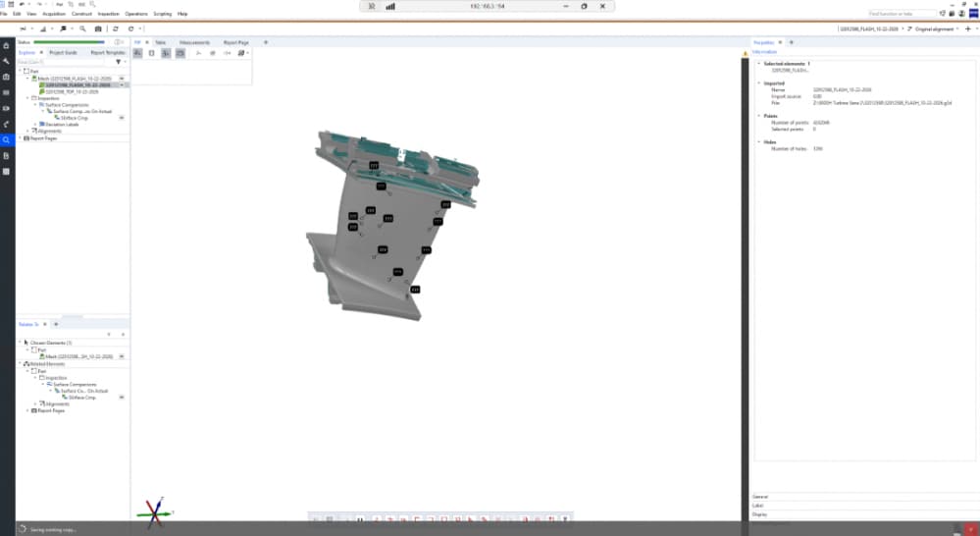Click the refresh arrows icon in the main toolbar

pos(116,28)
